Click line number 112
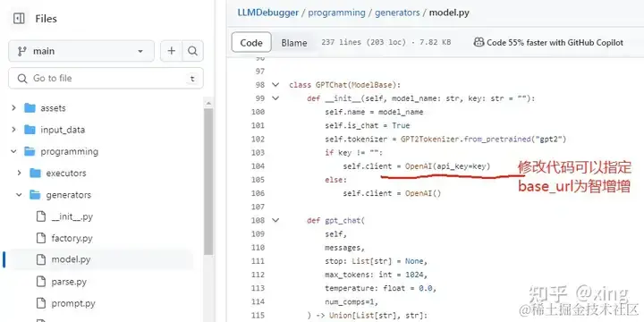Screen dimensions: 644x322 [258, 275]
